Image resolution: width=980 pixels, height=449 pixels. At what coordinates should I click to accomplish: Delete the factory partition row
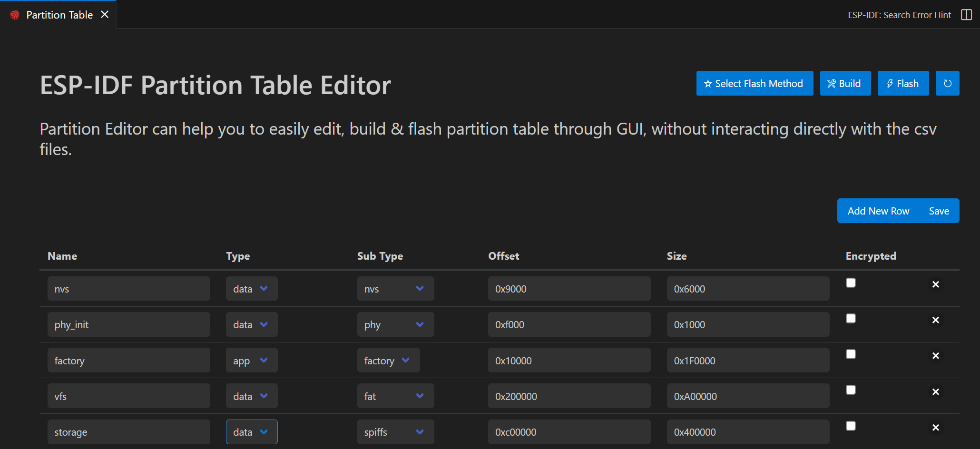(x=935, y=356)
